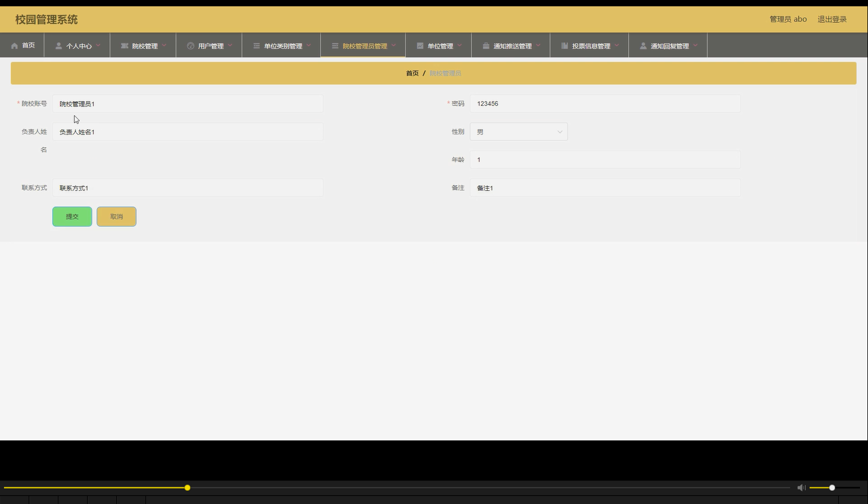The width and height of the screenshot is (868, 504).
Task: Click the person icon beside 通知回复管理
Action: coord(643,46)
